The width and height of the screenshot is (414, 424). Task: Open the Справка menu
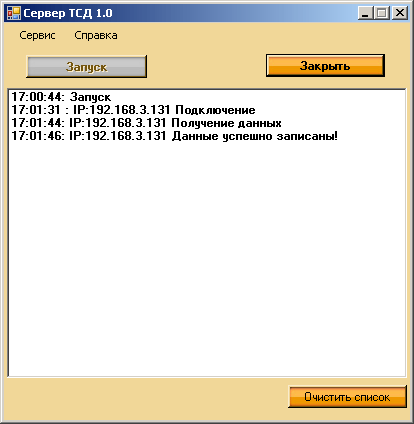(96, 35)
